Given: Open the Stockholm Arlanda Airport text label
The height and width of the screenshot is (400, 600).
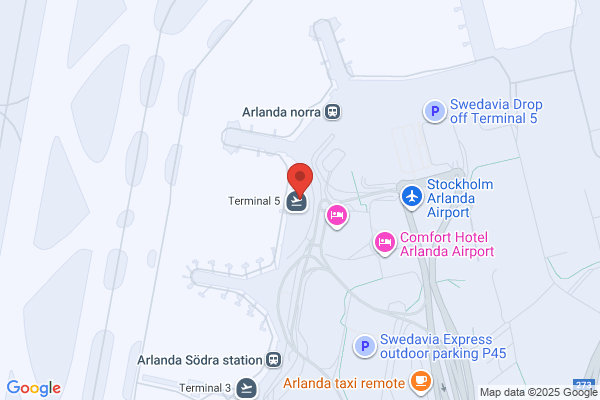Looking at the screenshot, I should pos(460,198).
